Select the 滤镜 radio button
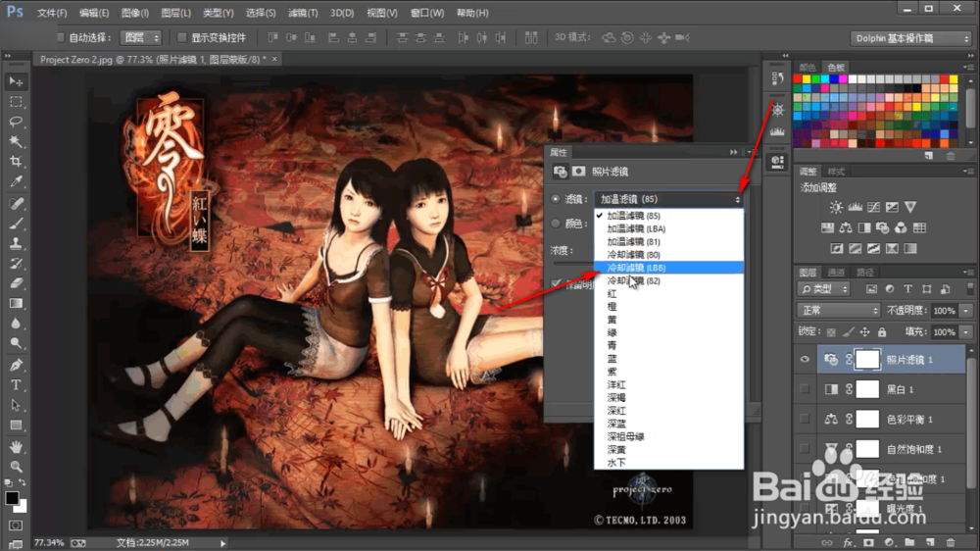The image size is (980, 551). click(x=556, y=199)
